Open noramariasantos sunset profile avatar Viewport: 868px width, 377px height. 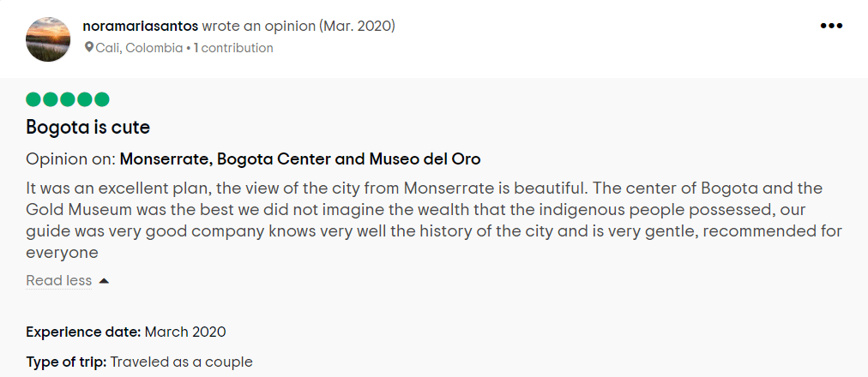tap(48, 39)
